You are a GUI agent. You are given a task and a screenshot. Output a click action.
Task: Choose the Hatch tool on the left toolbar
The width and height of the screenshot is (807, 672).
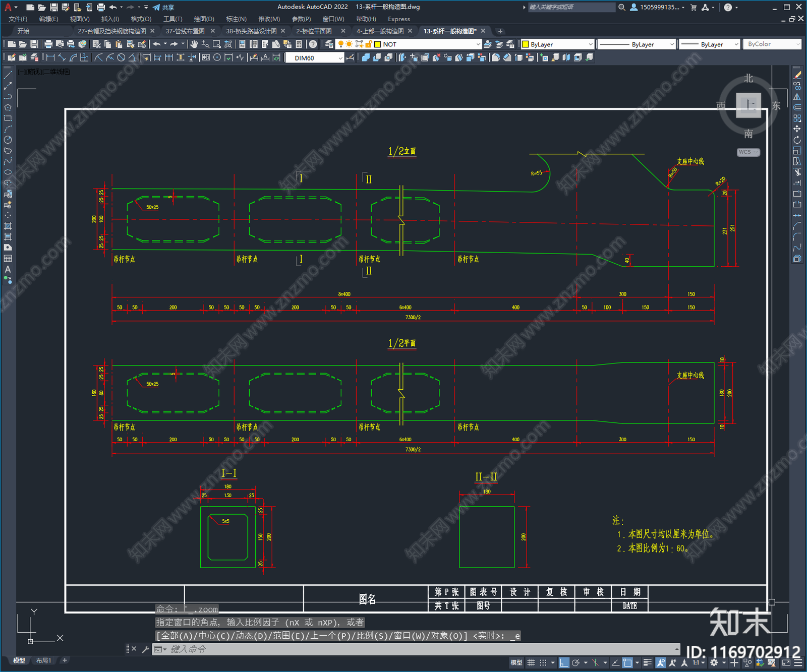tap(8, 225)
